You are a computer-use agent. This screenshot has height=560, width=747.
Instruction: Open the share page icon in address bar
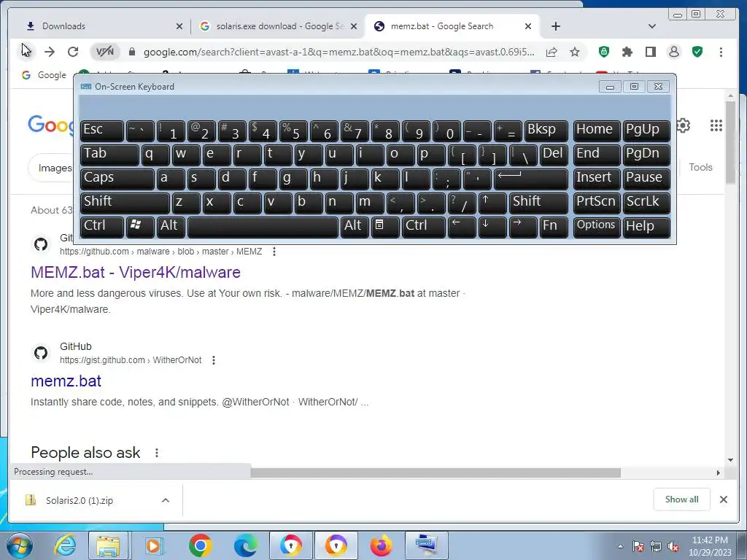pyautogui.click(x=551, y=52)
